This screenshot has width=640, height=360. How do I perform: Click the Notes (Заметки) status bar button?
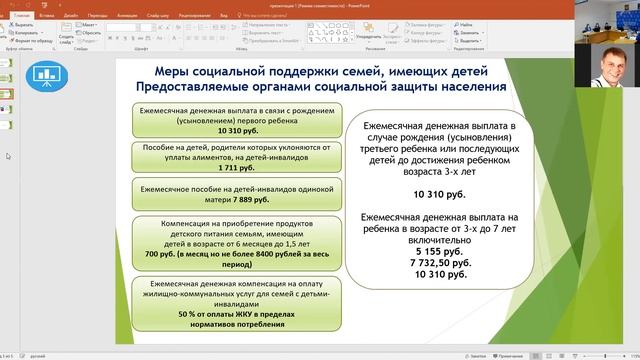point(476,356)
